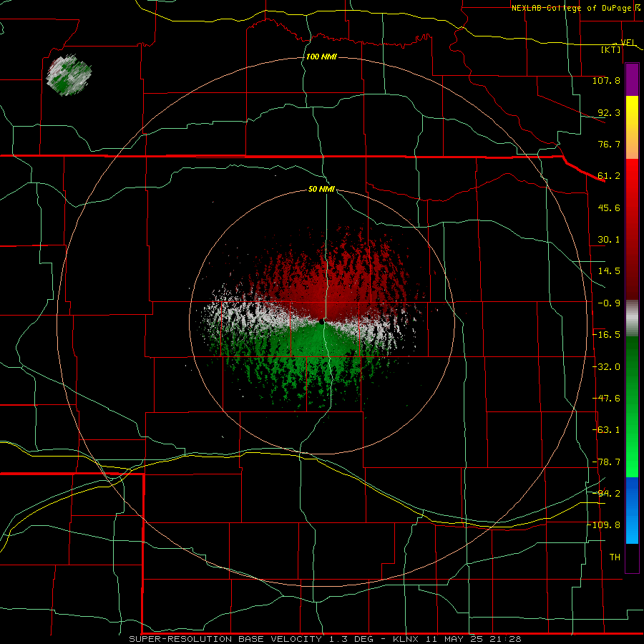Click the VEL product label
Viewport: 644px width, 644px height.
click(628, 42)
